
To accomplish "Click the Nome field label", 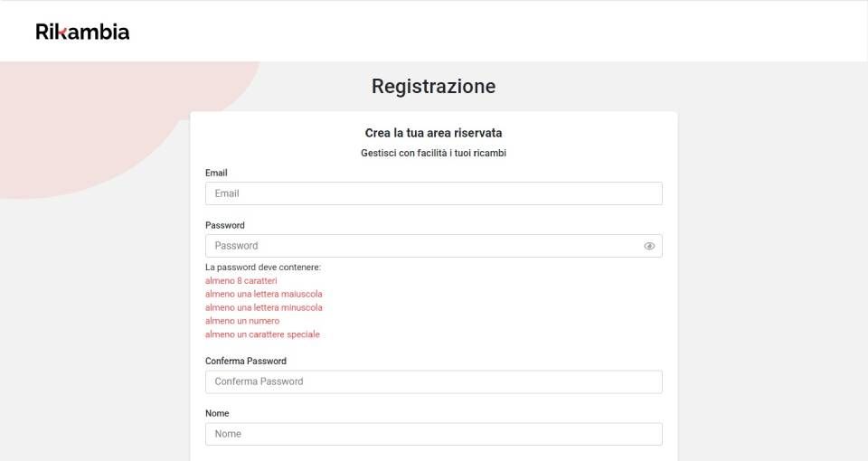I will (217, 413).
